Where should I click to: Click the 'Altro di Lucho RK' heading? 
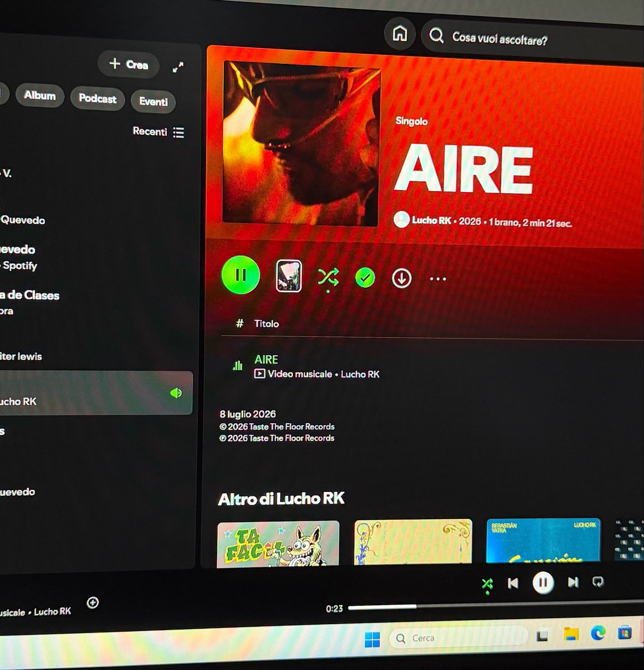pyautogui.click(x=281, y=499)
